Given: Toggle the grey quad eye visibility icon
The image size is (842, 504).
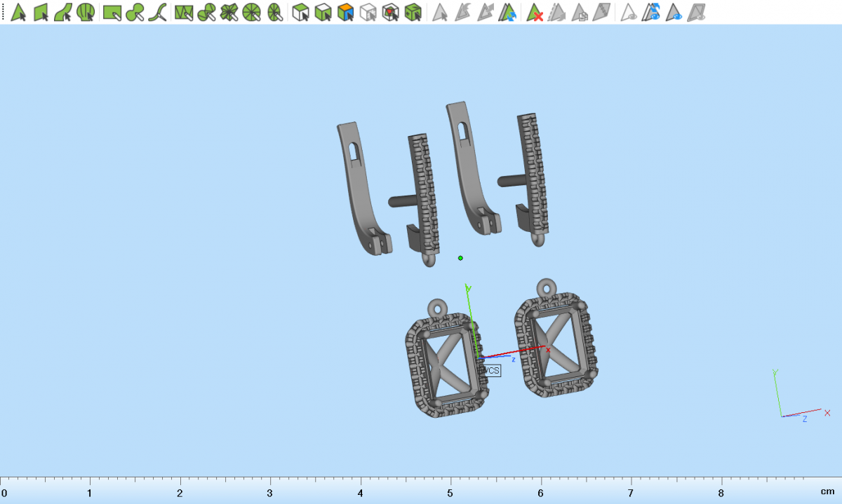Looking at the screenshot, I should pyautogui.click(x=697, y=12).
